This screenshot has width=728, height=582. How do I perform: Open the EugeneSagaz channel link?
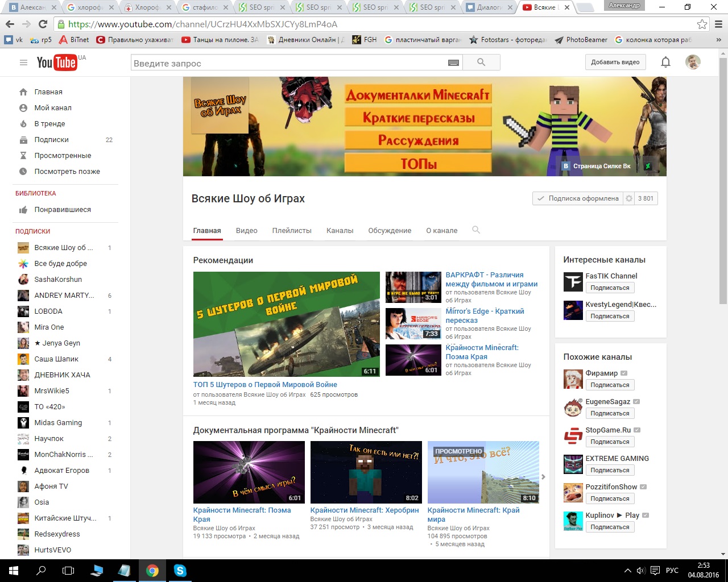608,402
